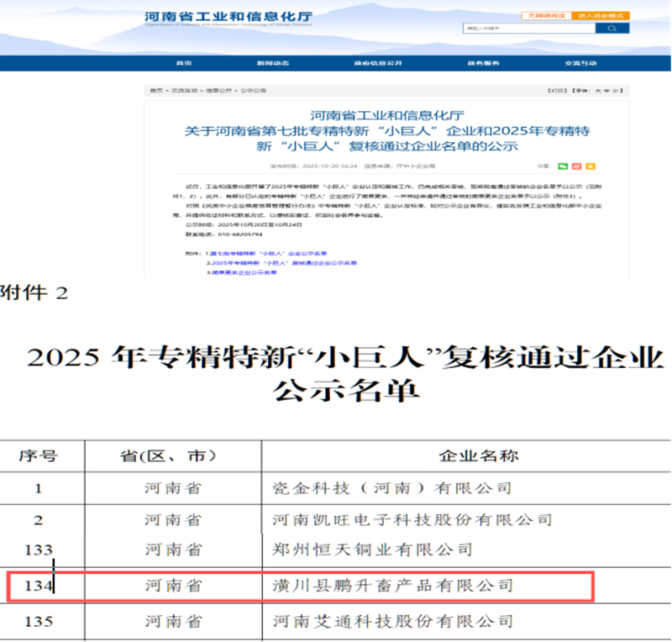Viewport: 672px width, 642px height.
Task: Click the orange share icon
Action: coord(590,166)
